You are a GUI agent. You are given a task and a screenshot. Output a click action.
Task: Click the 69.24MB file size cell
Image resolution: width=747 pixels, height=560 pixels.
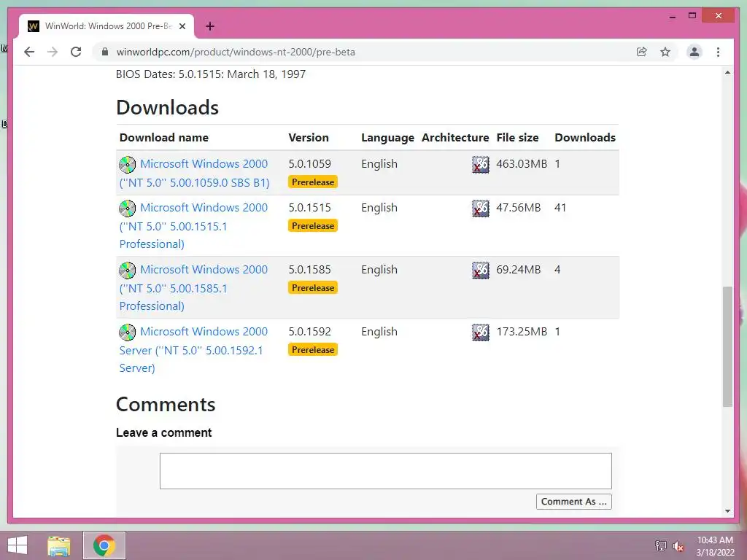click(519, 270)
